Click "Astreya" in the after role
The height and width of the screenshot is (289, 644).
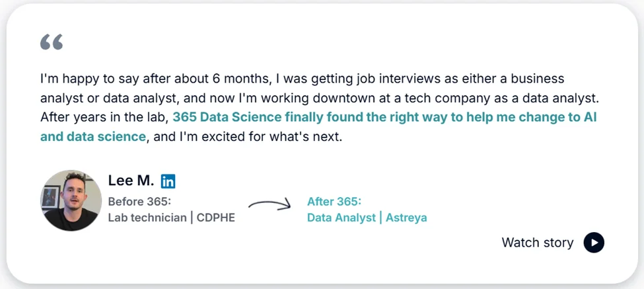pos(406,218)
